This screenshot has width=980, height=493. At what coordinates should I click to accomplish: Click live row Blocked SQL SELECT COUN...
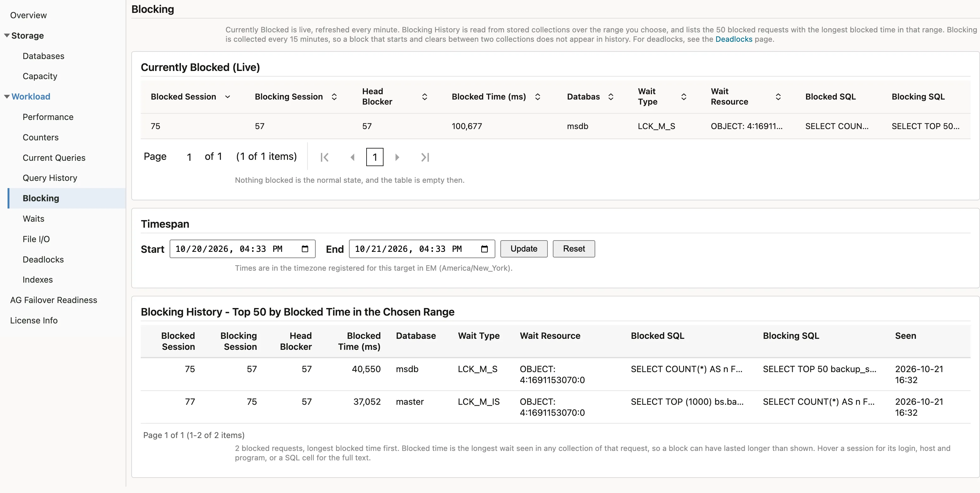pos(836,126)
